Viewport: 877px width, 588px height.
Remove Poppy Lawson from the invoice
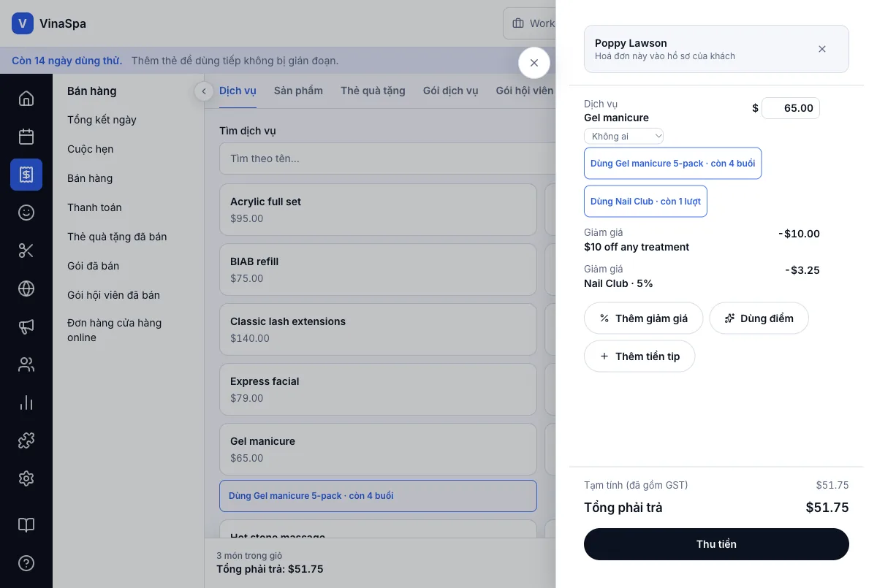pos(822,49)
